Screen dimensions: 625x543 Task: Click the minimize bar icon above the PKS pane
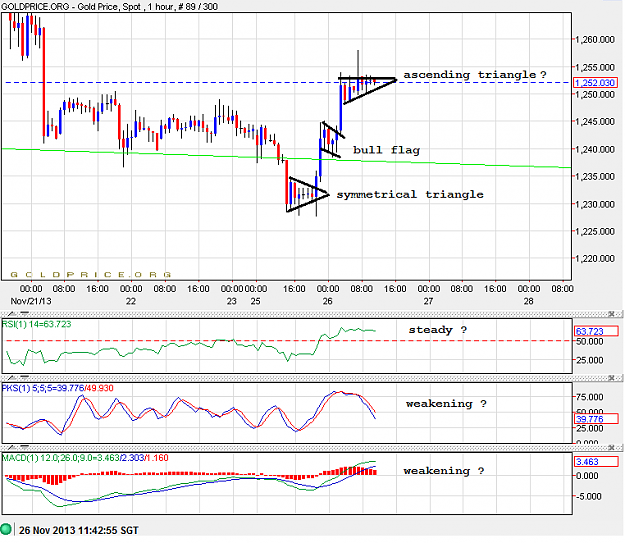click(24, 377)
